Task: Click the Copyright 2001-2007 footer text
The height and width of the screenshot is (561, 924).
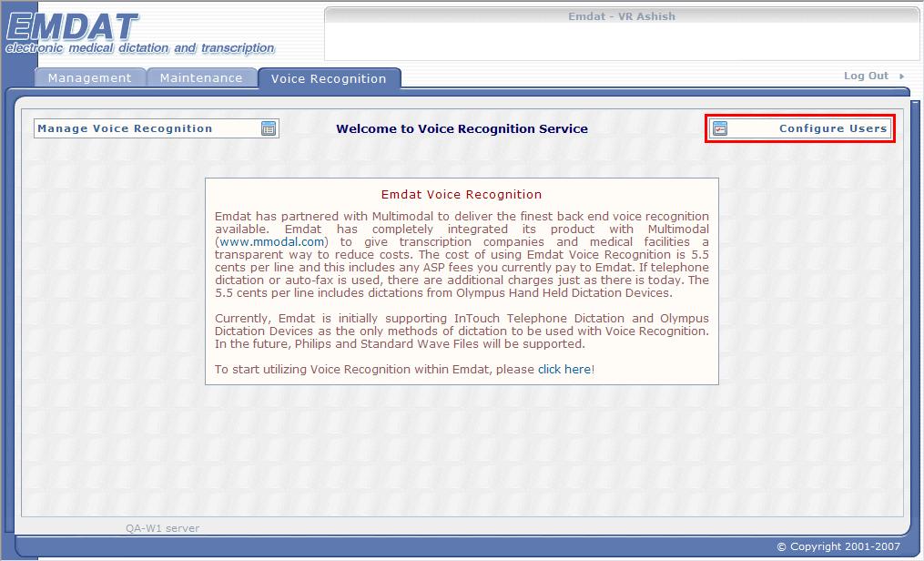Action: tap(838, 546)
